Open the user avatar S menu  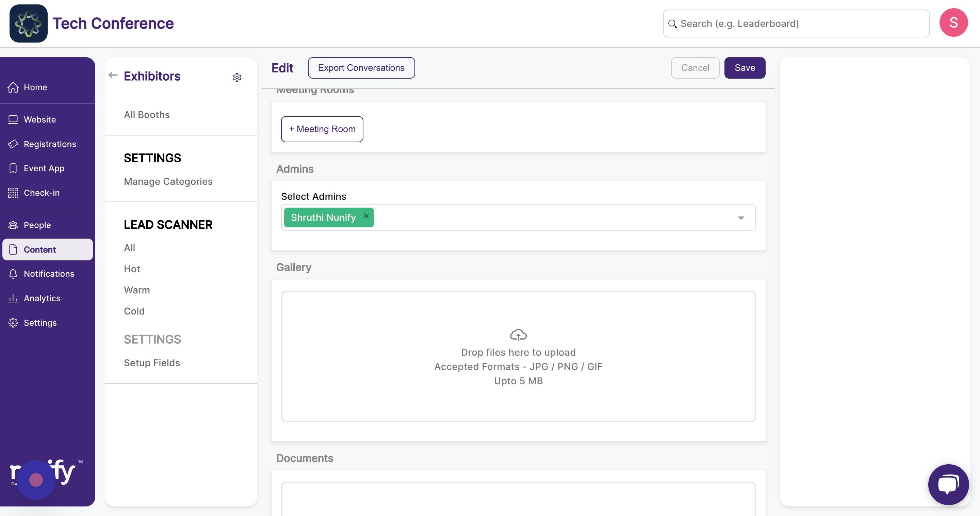(953, 23)
